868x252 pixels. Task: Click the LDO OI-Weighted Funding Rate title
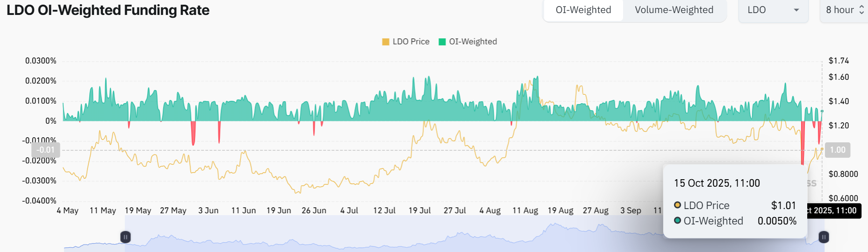(108, 10)
